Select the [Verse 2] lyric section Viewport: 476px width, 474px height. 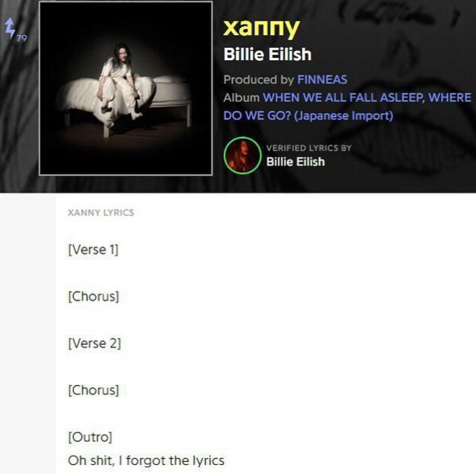coord(94,343)
